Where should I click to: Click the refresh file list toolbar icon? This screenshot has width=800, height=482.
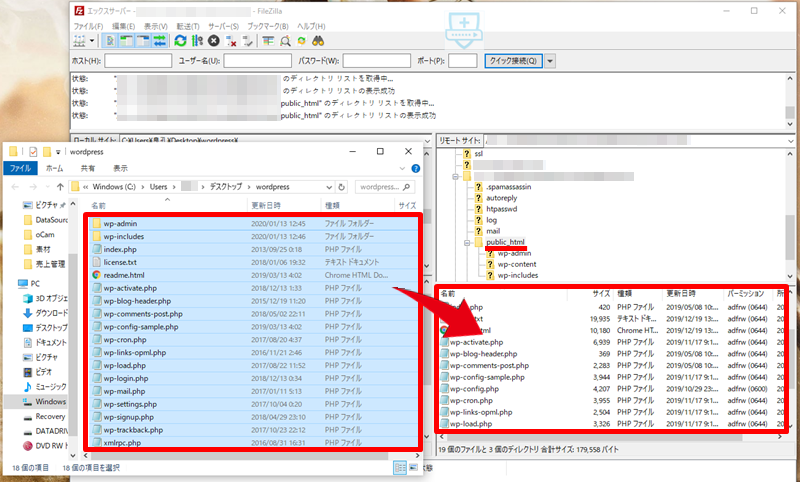(180, 41)
